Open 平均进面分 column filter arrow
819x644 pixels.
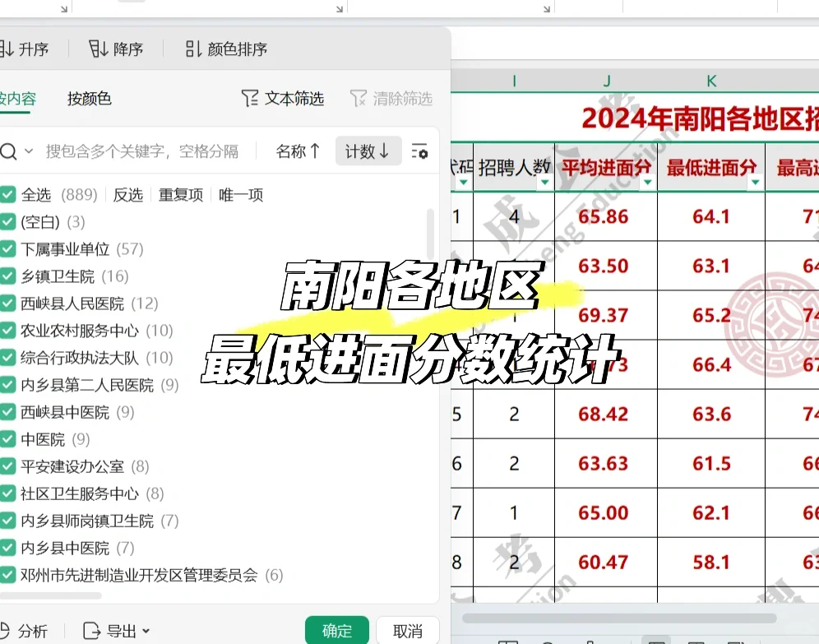point(648,183)
